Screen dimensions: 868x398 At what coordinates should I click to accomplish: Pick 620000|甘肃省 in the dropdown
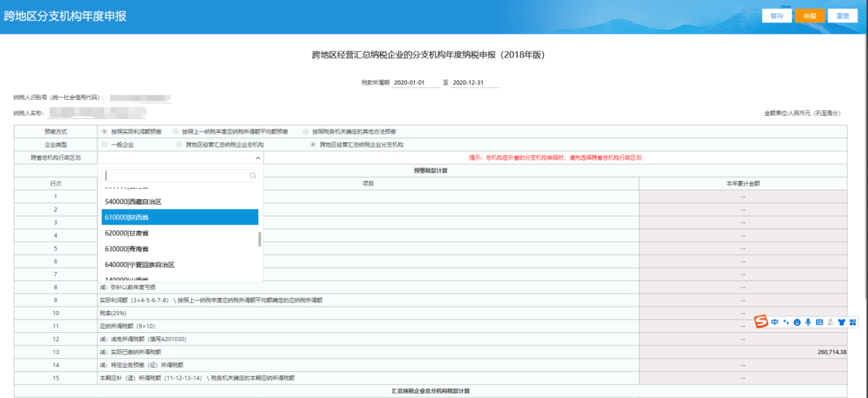point(179,233)
